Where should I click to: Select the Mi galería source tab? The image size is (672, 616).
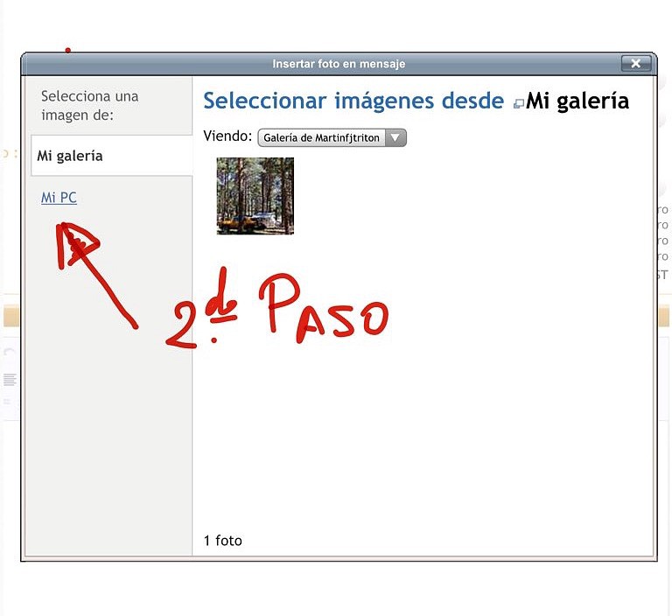click(112, 156)
